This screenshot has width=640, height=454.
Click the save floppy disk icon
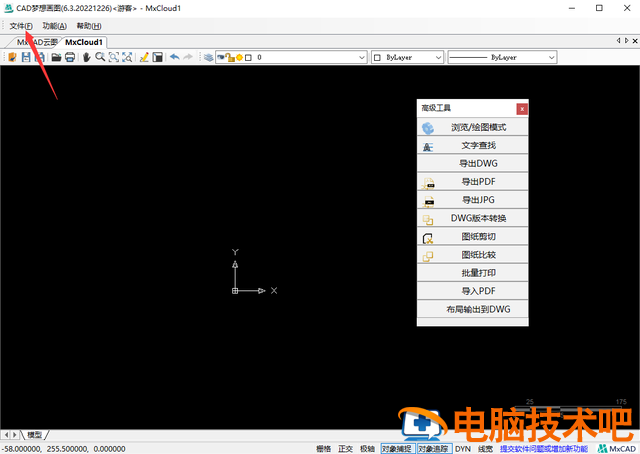pyautogui.click(x=26, y=57)
